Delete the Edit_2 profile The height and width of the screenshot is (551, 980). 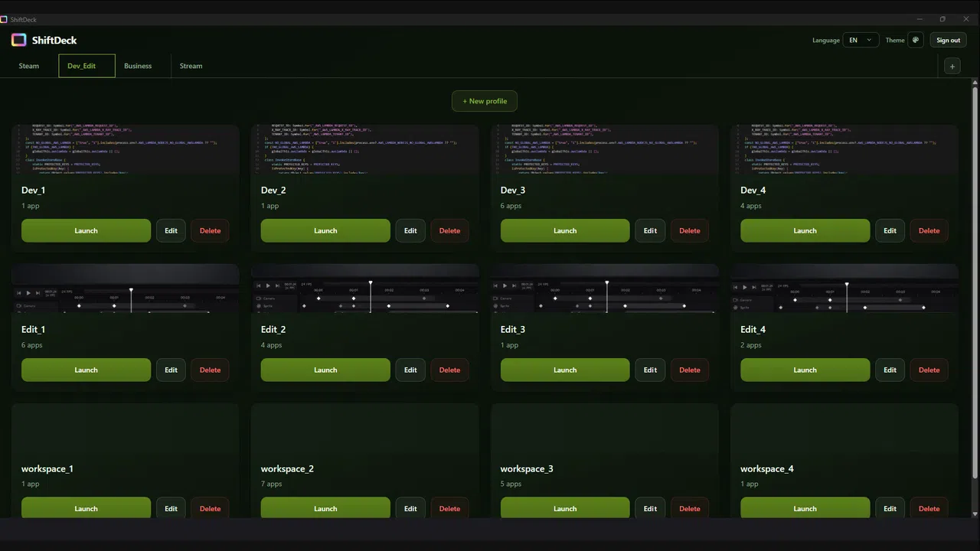pos(449,370)
